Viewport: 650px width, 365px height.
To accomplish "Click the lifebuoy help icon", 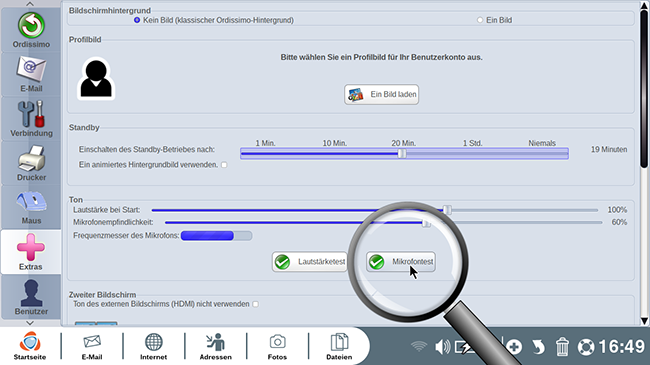I will pyautogui.click(x=586, y=347).
